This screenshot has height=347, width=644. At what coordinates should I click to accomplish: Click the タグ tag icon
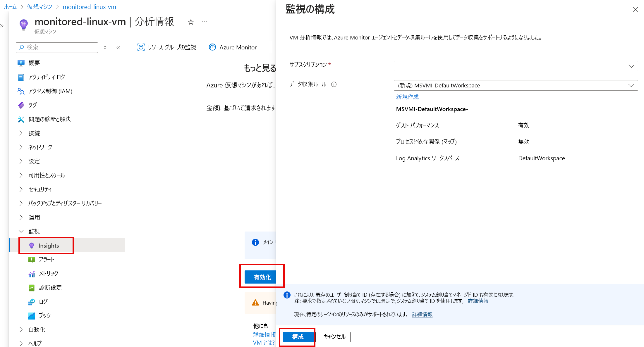21,105
